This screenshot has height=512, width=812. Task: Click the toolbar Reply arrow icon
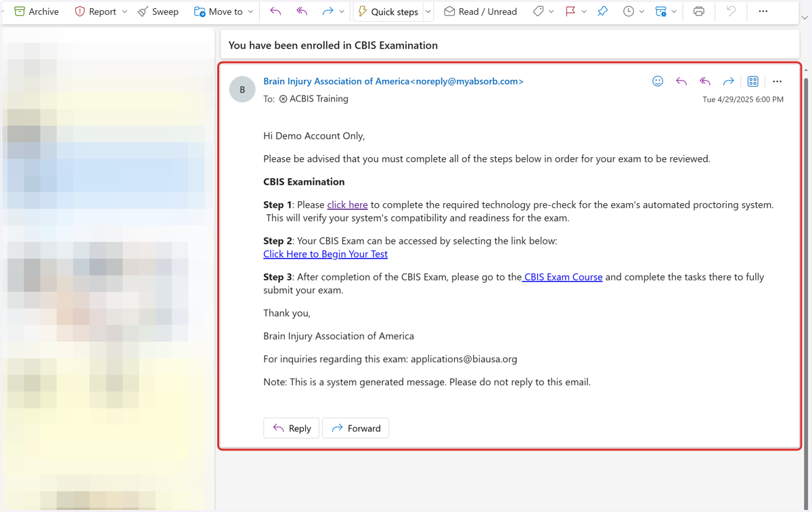coord(275,12)
